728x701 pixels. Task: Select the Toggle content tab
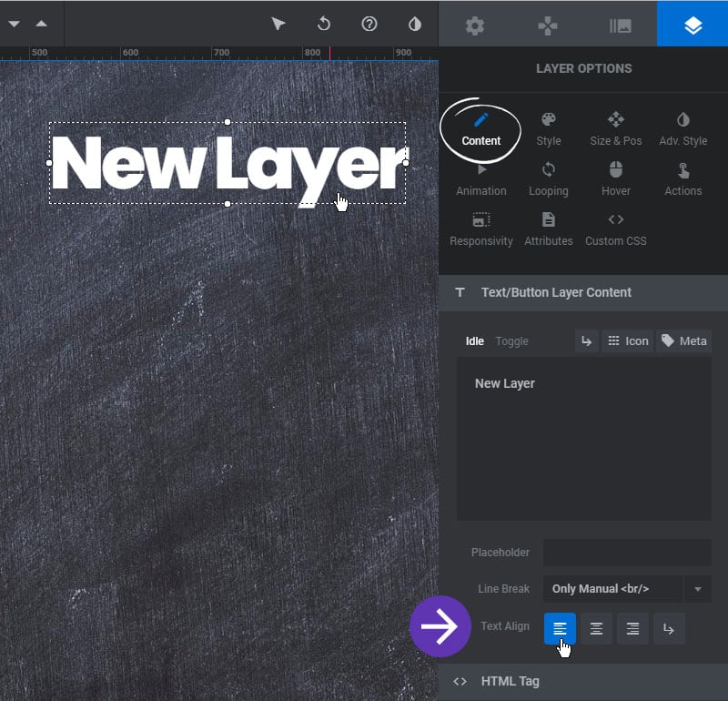(x=511, y=341)
